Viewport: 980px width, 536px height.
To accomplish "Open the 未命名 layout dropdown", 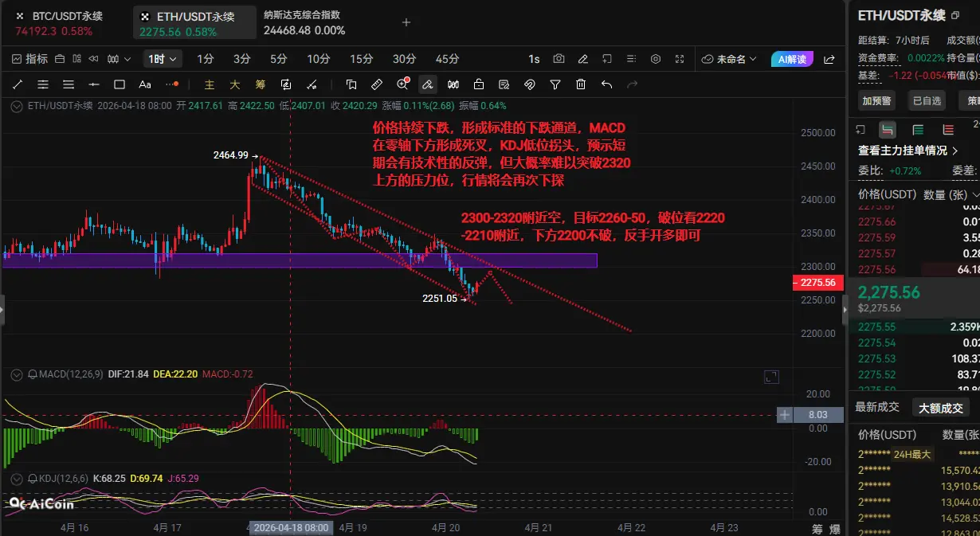I will [x=730, y=59].
